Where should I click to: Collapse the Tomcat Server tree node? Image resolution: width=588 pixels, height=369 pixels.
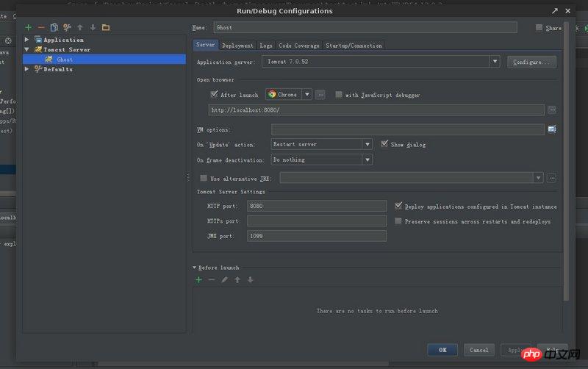(26, 49)
